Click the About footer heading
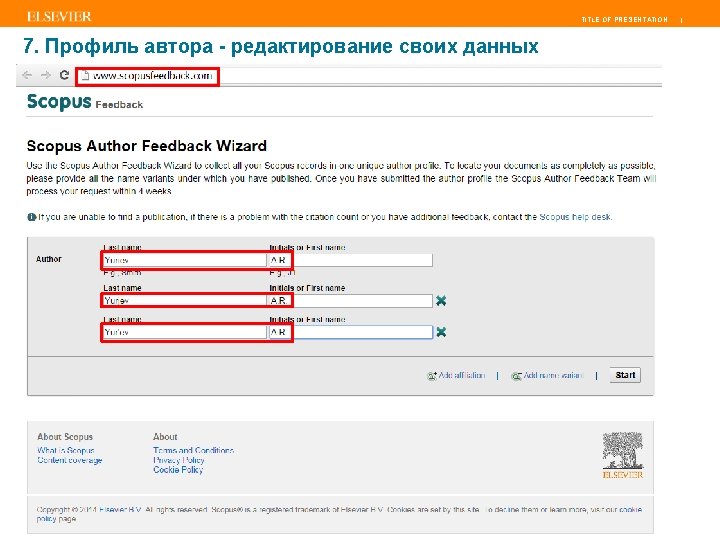 [165, 437]
